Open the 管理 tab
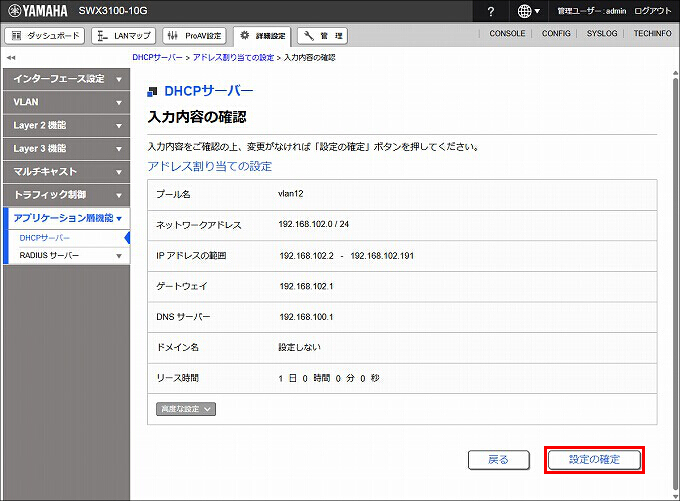680x501 pixels. tap(322, 36)
